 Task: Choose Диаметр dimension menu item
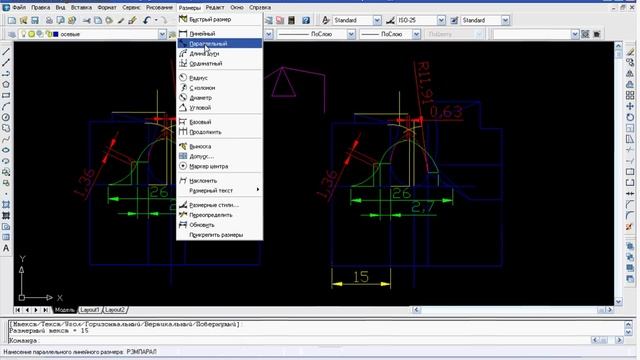point(220,98)
